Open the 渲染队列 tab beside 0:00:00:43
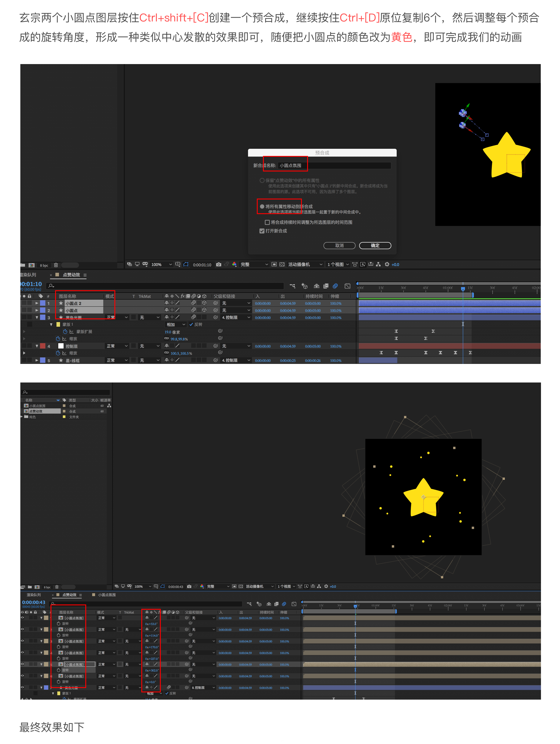The height and width of the screenshot is (744, 560). pos(34,595)
